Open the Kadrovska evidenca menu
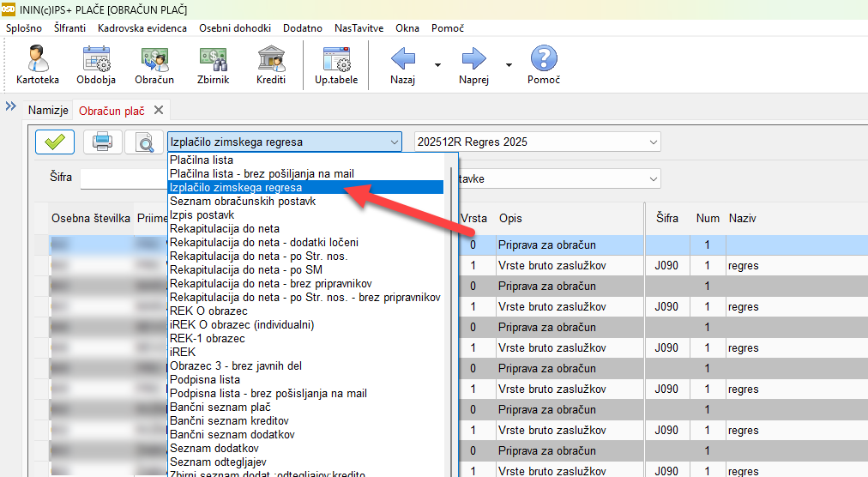The width and height of the screenshot is (868, 477). (142, 28)
